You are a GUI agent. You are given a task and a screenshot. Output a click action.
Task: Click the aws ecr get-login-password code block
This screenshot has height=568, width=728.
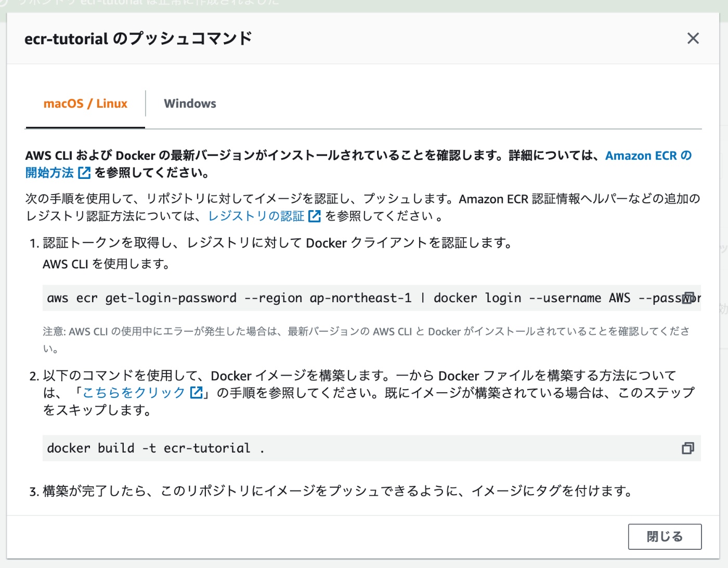(x=312, y=298)
